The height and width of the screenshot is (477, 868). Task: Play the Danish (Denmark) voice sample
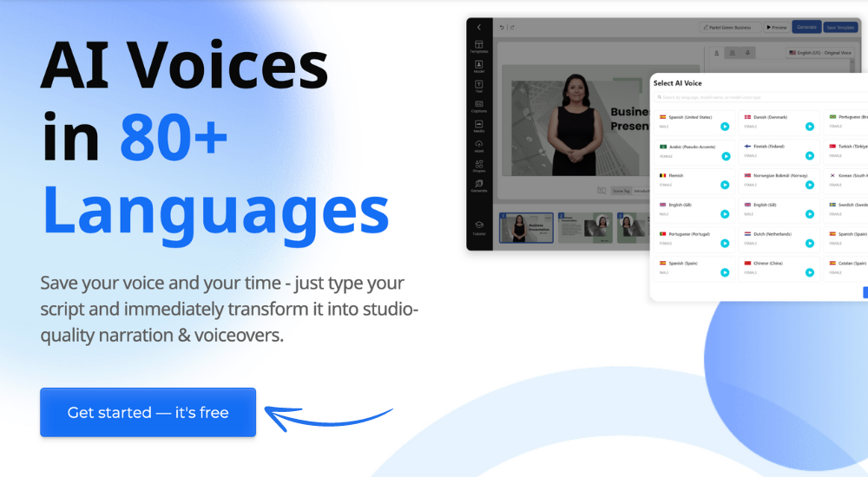pyautogui.click(x=809, y=127)
